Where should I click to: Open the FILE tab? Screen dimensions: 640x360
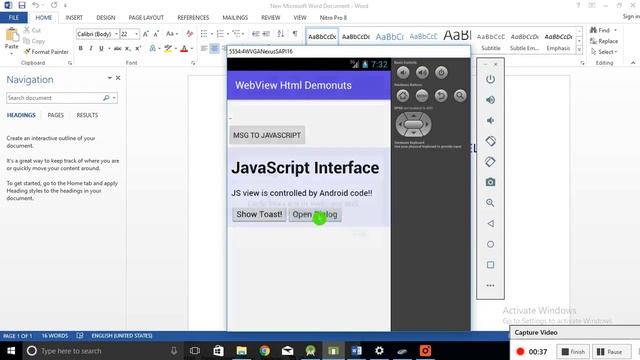(13, 18)
